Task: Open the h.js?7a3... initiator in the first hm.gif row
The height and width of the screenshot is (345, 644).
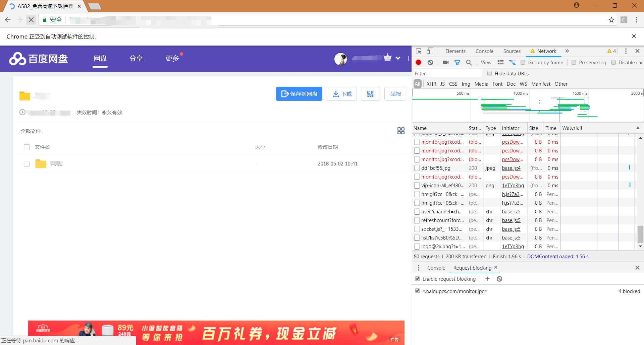Action: tap(513, 194)
